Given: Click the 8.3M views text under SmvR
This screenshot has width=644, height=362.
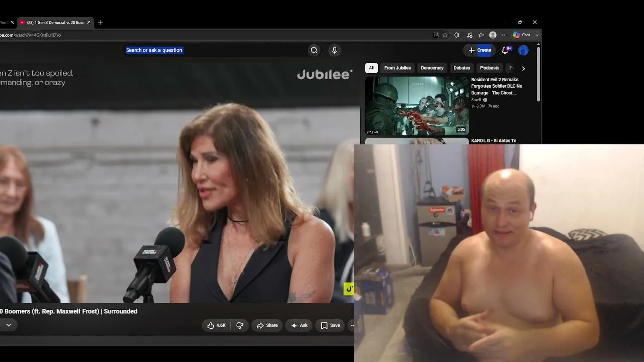Looking at the screenshot, I should tap(480, 106).
